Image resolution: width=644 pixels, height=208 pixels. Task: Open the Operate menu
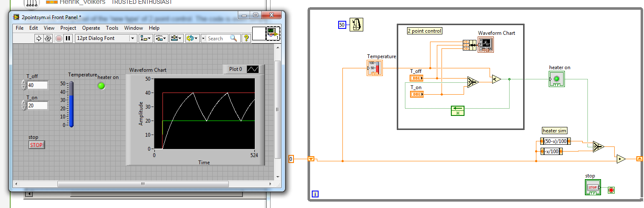91,28
